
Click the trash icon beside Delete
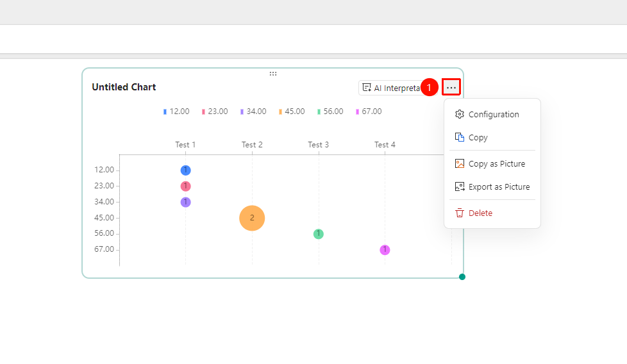460,213
